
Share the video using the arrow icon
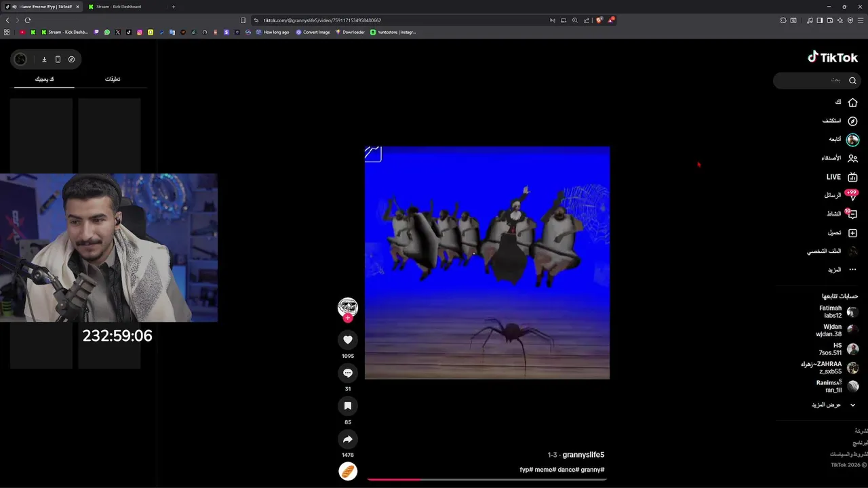(348, 439)
